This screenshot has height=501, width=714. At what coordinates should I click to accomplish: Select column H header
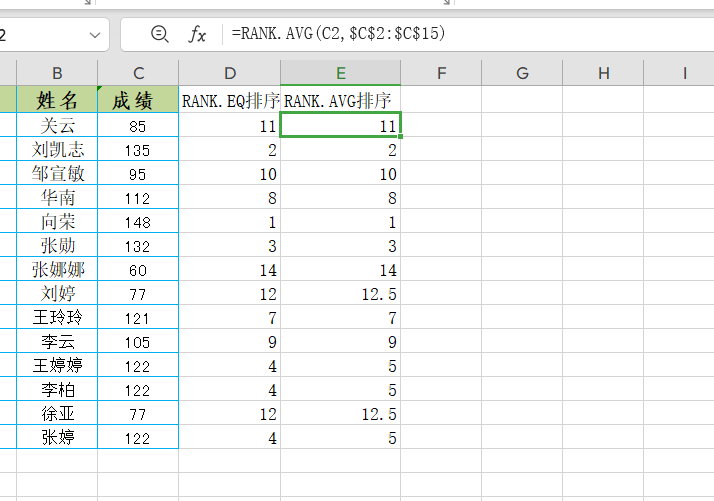point(603,73)
